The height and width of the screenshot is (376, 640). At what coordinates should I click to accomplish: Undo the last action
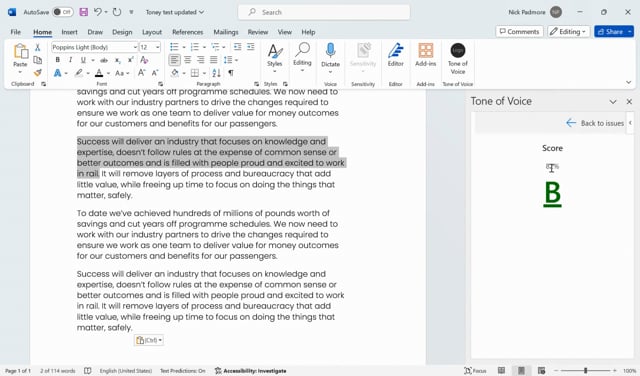click(x=98, y=12)
